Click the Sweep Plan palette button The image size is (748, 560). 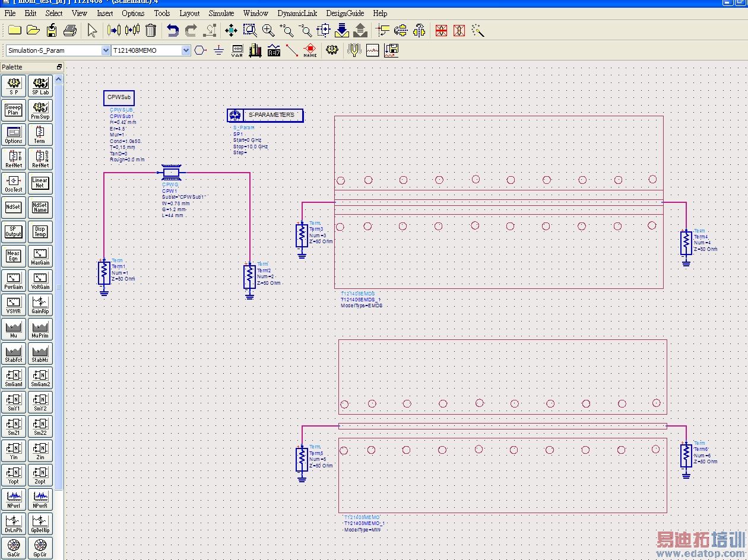(13, 110)
